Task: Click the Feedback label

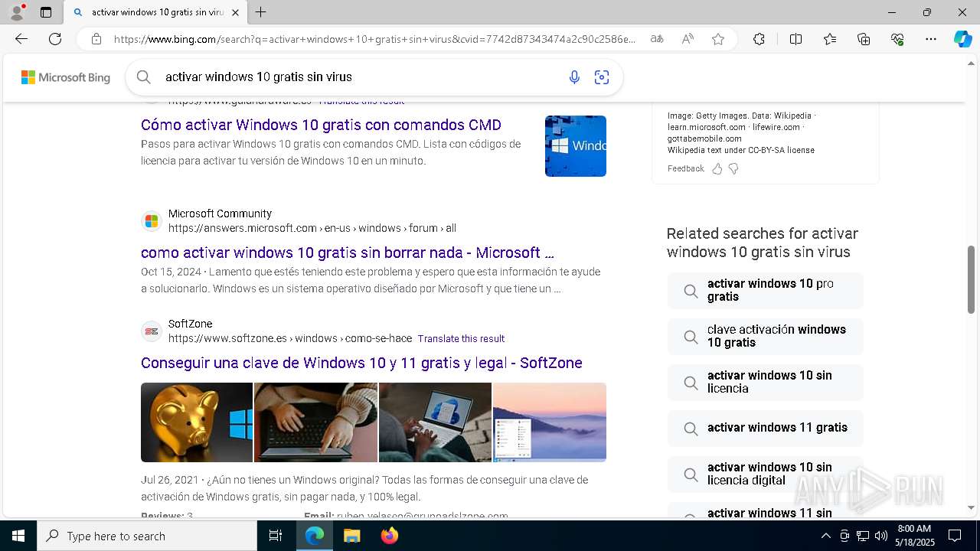Action: 685,168
